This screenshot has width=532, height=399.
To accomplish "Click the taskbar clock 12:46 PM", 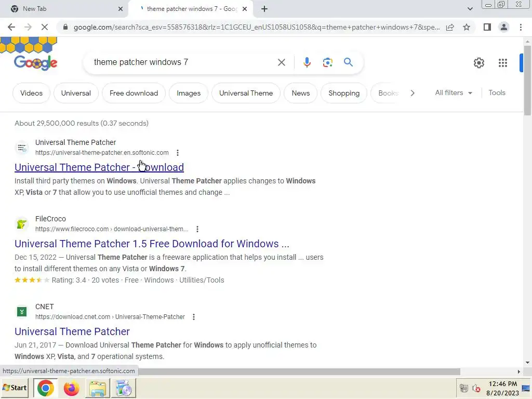I will click(x=502, y=384).
